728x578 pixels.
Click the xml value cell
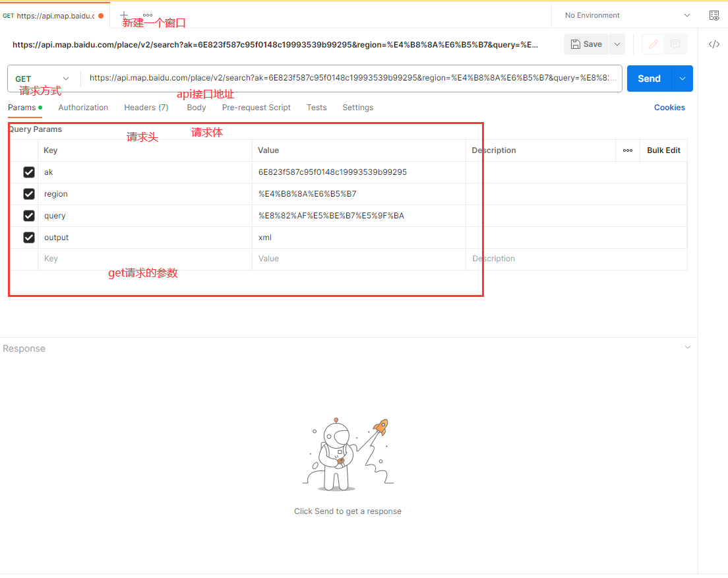[359, 238]
